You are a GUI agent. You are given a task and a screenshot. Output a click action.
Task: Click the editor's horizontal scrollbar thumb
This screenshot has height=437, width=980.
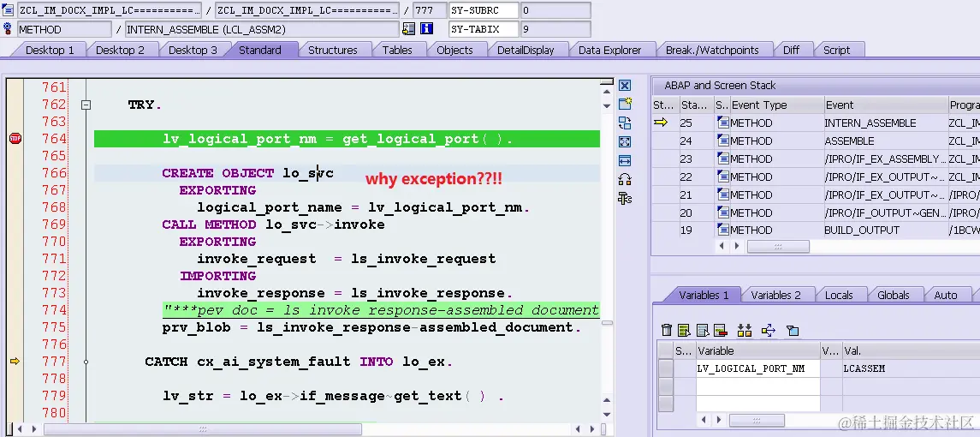[202, 429]
